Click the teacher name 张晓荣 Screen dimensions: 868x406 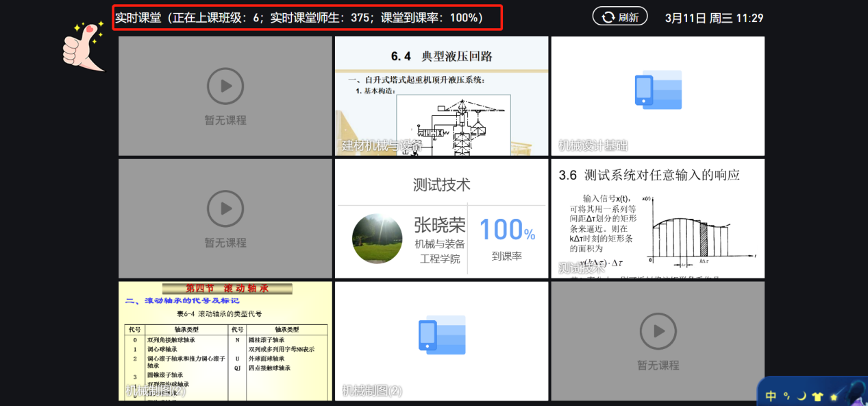[439, 224]
